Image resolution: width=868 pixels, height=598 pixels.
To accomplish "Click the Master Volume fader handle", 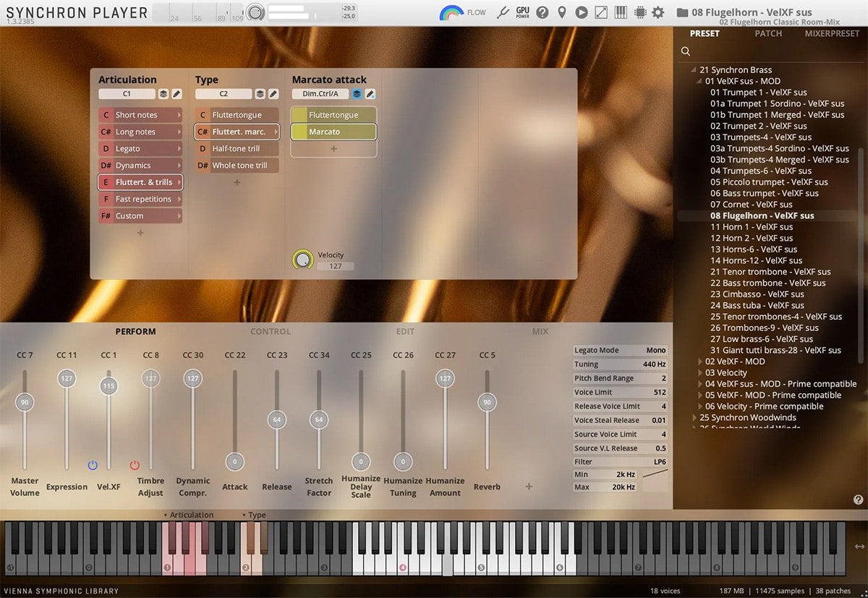I will [25, 403].
